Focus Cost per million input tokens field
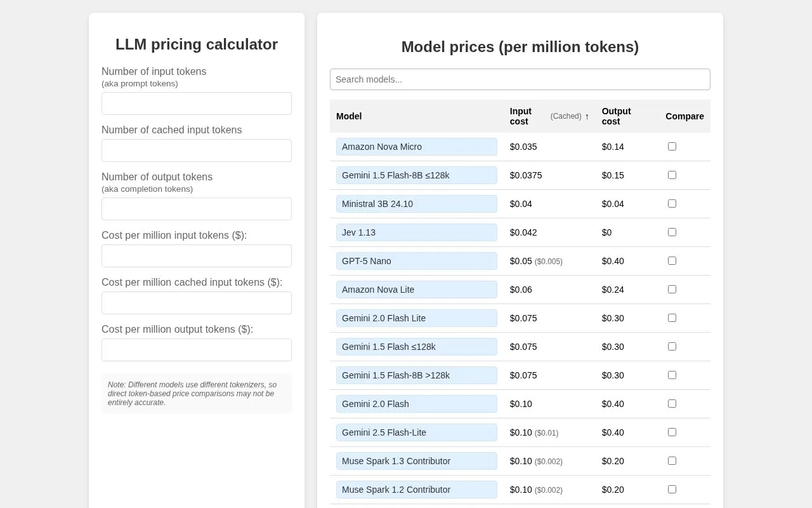The image size is (812, 508). pyautogui.click(x=197, y=256)
